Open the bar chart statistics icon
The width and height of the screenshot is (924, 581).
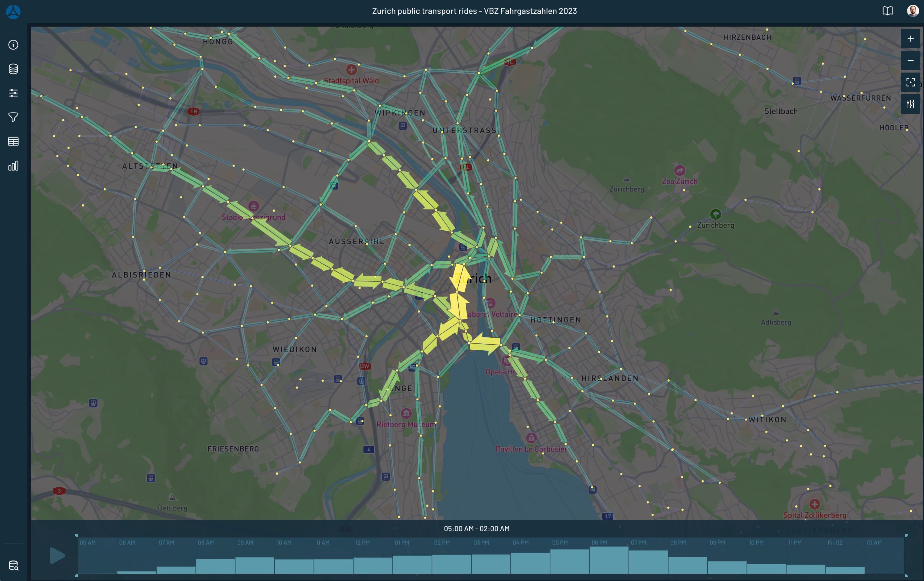click(13, 166)
